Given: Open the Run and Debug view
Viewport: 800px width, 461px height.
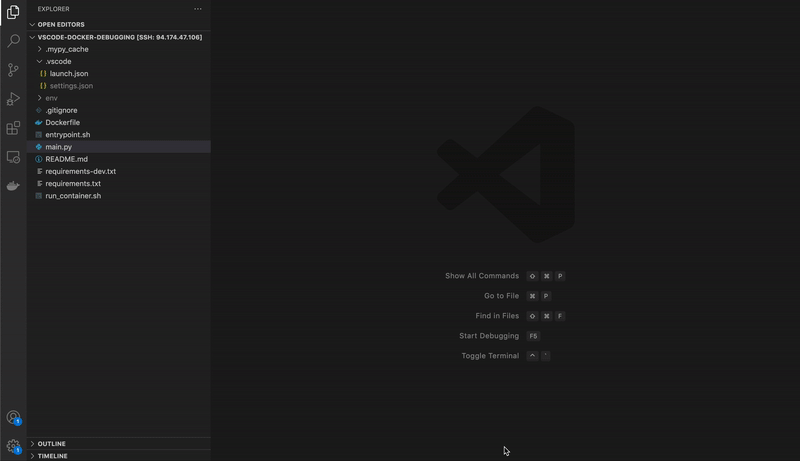Looking at the screenshot, I should pos(13,99).
